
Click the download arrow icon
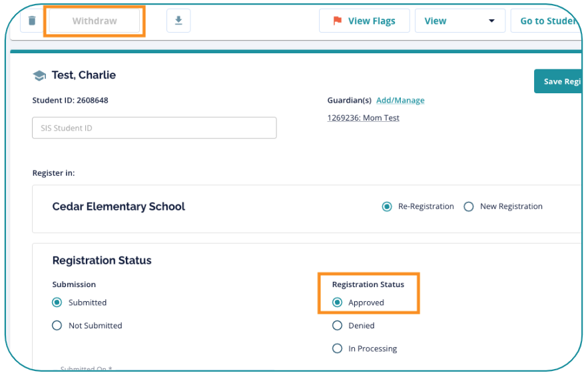178,21
